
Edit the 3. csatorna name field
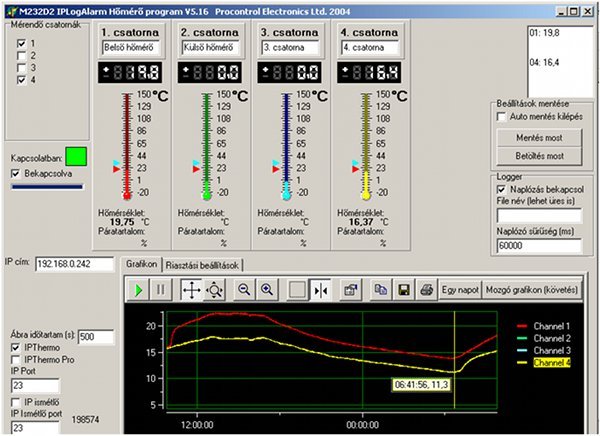click(290, 48)
